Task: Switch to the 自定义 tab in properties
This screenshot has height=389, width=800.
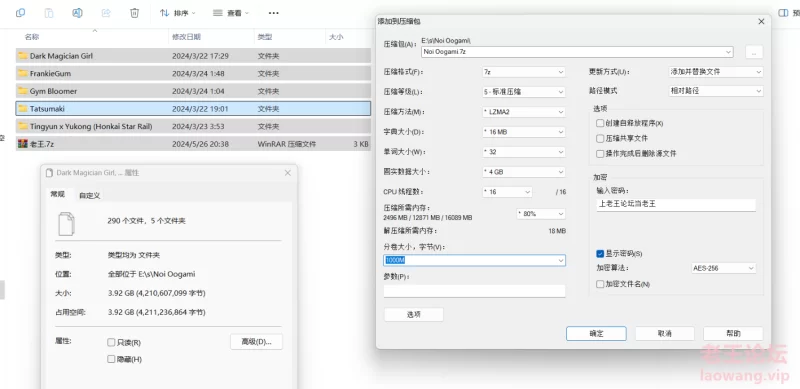Action: pyautogui.click(x=90, y=196)
